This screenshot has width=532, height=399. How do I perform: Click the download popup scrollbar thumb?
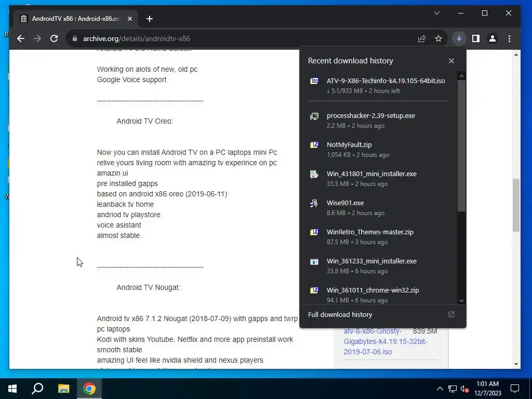point(461,146)
